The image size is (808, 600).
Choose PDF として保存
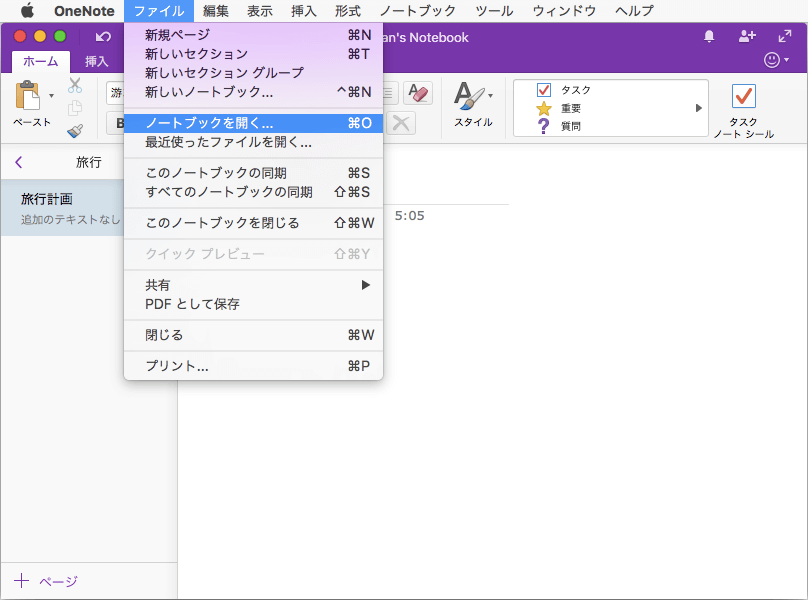[254, 304]
